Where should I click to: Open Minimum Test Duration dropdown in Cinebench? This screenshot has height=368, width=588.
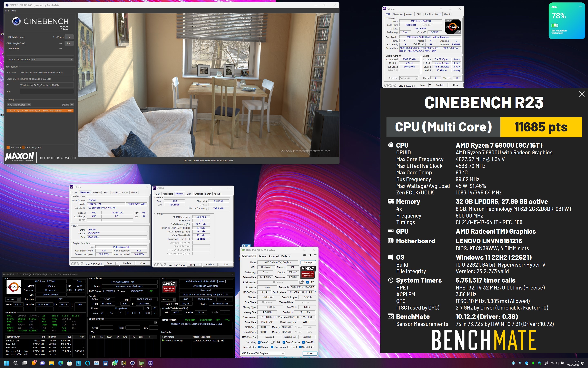coord(52,59)
